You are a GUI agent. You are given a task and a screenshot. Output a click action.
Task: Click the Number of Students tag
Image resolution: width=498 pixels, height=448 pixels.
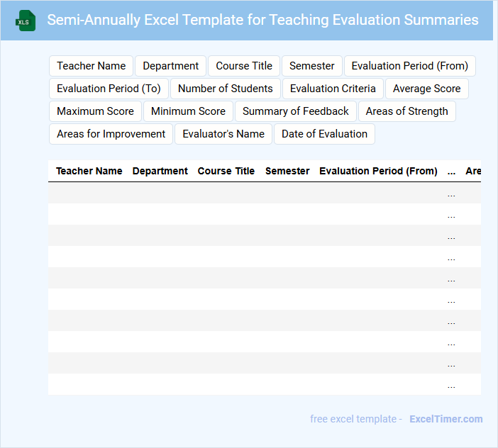click(226, 89)
